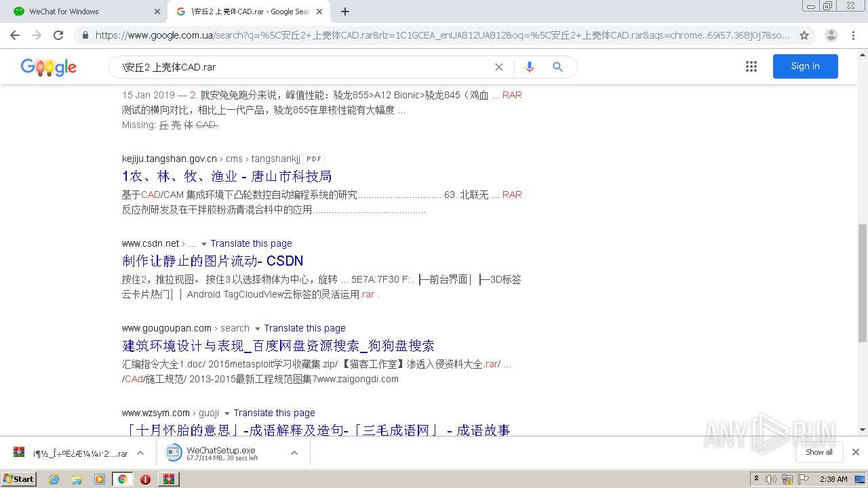Viewport: 868px width, 488px height.
Task: Show hidden system tray icons
Action: point(756,479)
